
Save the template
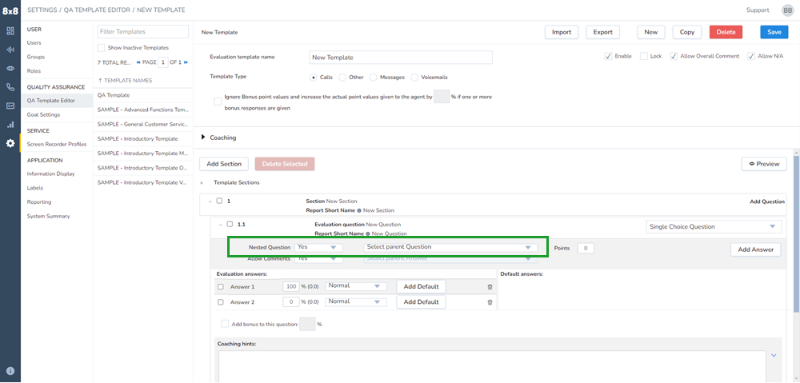click(774, 32)
